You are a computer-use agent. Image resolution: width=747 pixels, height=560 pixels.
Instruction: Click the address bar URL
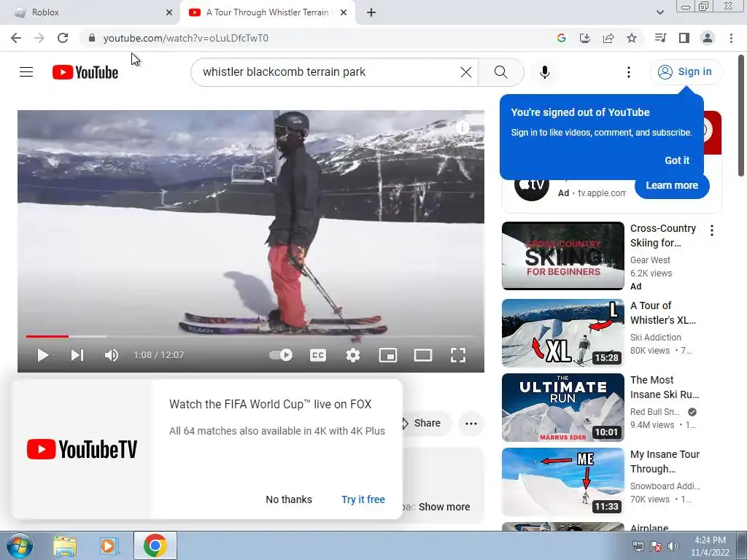186,38
